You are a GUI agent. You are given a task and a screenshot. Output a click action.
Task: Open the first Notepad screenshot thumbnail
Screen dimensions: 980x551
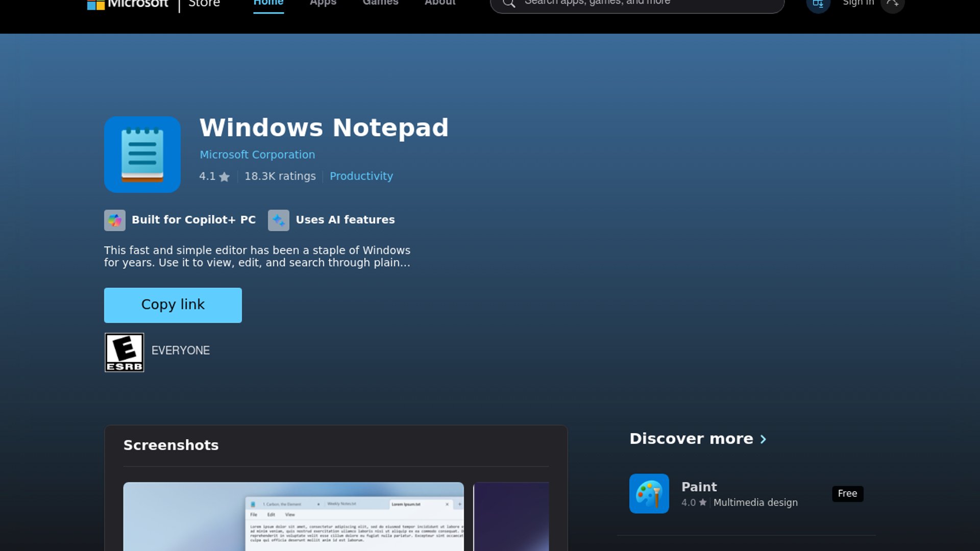[x=293, y=516]
